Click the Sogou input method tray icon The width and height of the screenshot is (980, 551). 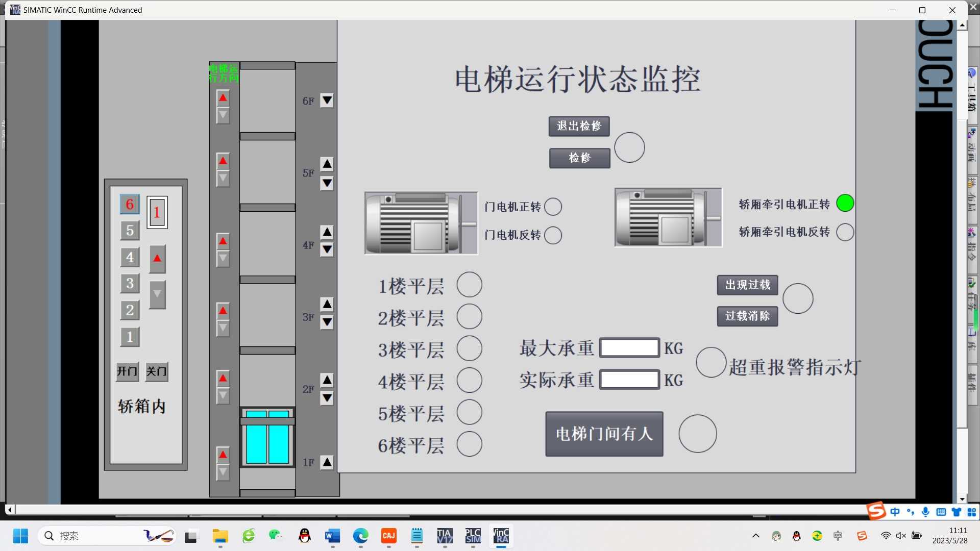pos(862,536)
